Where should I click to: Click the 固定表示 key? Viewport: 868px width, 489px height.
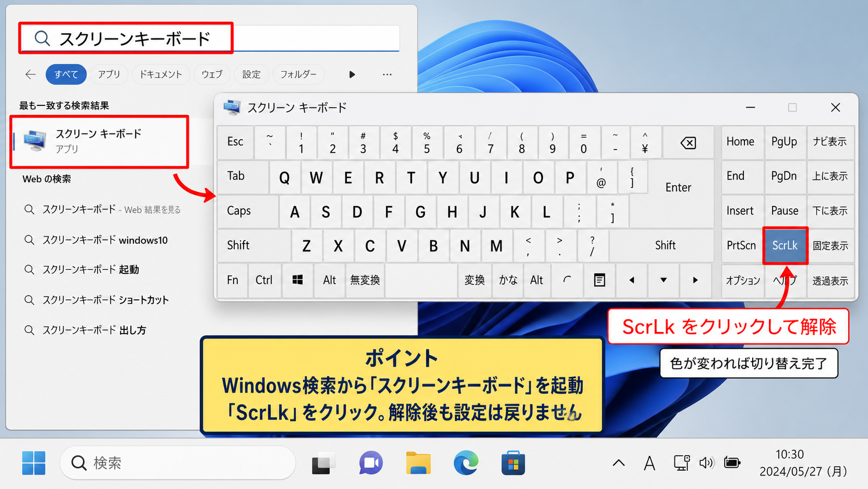point(830,245)
